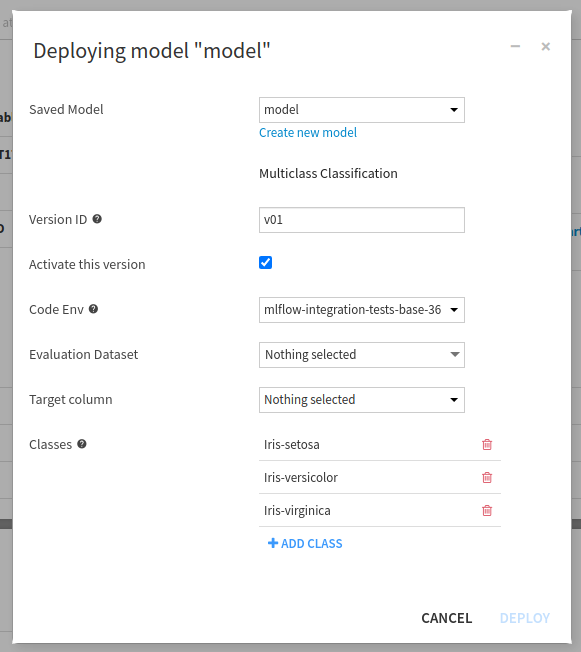The height and width of the screenshot is (652, 581).
Task: Select the Iris-virginica class text
Action: coord(297,510)
